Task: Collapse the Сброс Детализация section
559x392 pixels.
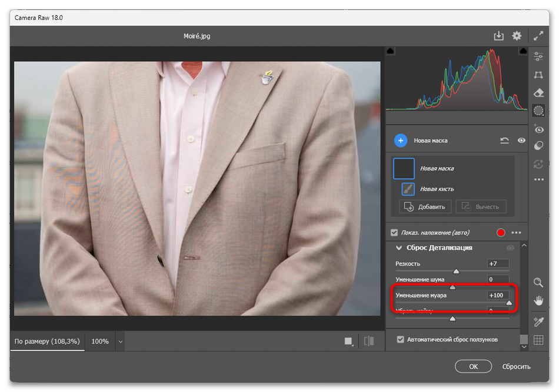Action: tap(399, 248)
